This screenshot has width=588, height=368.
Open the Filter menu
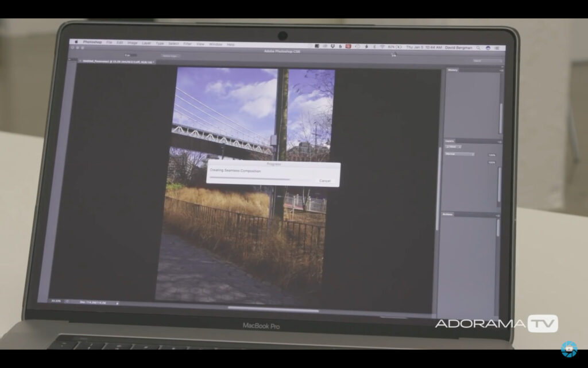pos(188,44)
